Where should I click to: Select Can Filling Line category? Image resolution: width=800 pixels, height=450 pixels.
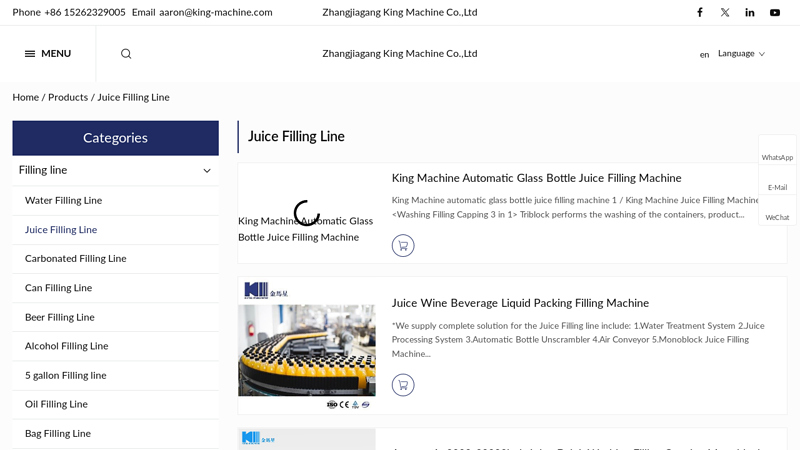point(115,288)
